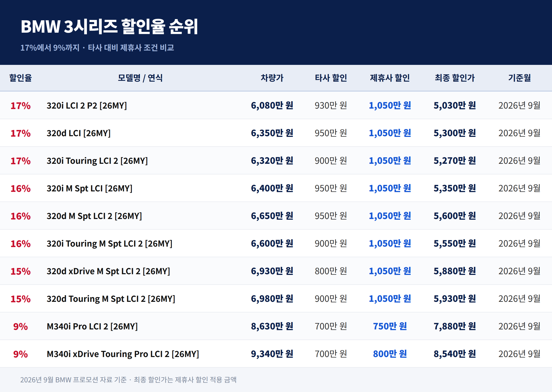Click final price '5,030만 원'
552x392 pixels.
click(454, 106)
